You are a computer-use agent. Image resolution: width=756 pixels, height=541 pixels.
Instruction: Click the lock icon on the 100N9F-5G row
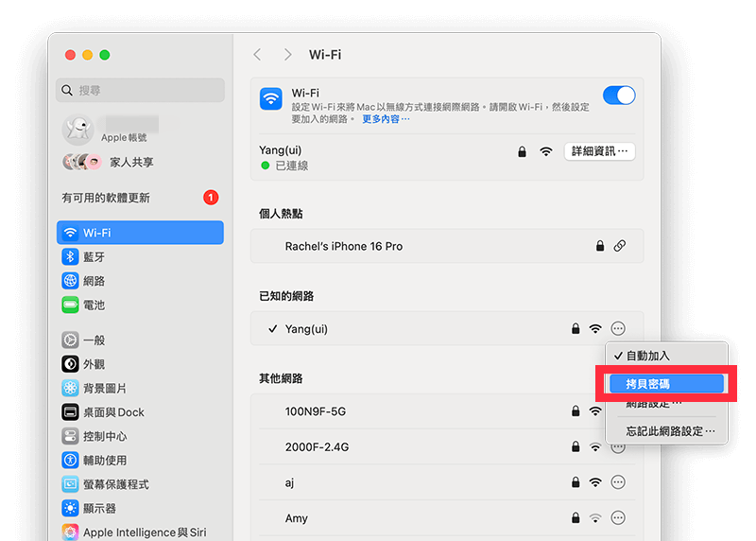coord(576,411)
